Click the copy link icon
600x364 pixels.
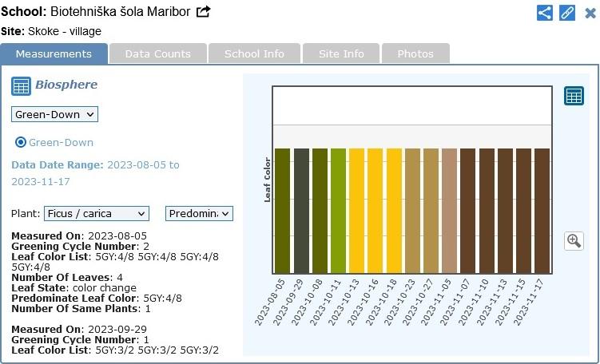click(x=567, y=13)
